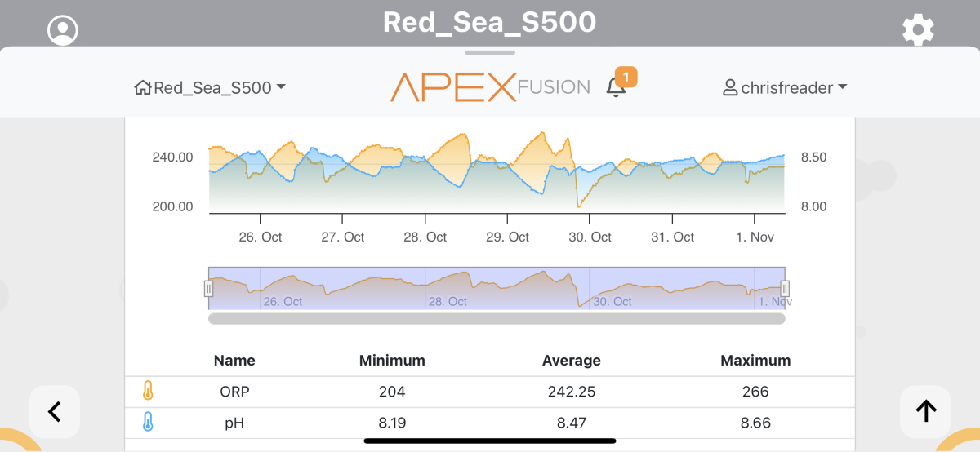The width and height of the screenshot is (980, 452).
Task: Click the left range handle on navigator
Action: pos(209,288)
